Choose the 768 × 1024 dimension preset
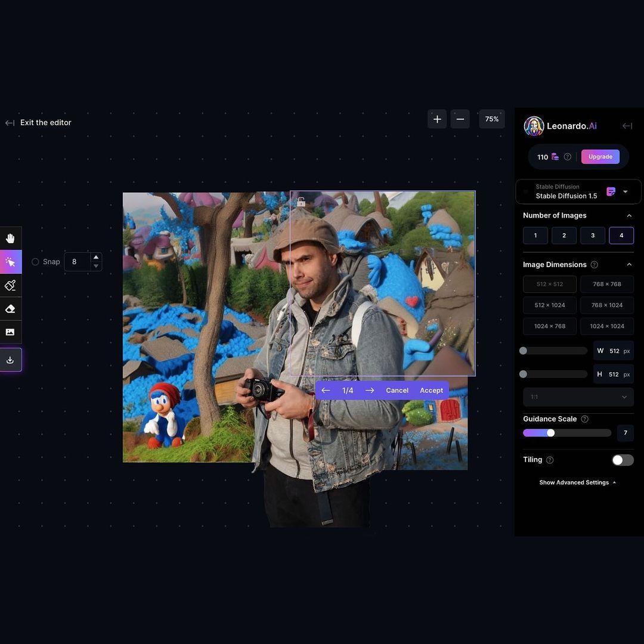The height and width of the screenshot is (644, 644). [607, 305]
